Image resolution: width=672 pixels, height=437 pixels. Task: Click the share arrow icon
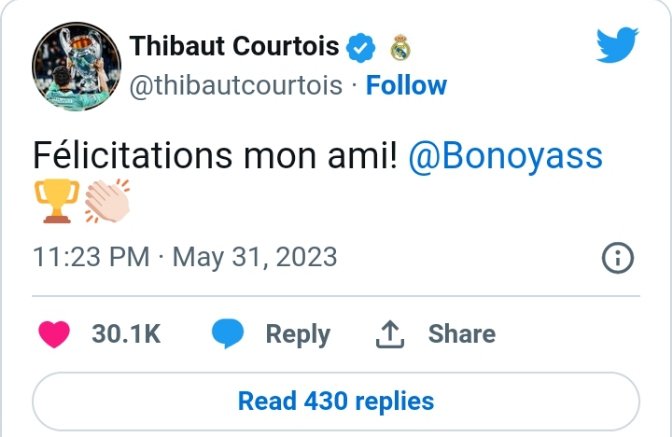388,334
